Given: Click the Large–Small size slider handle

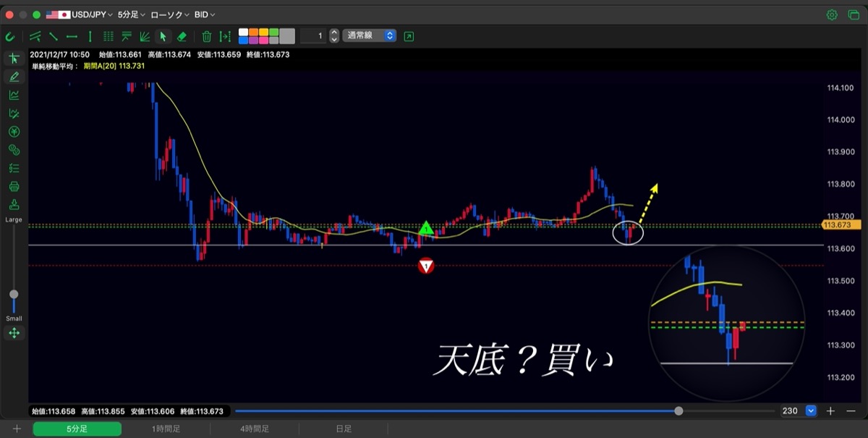Looking at the screenshot, I should [14, 295].
